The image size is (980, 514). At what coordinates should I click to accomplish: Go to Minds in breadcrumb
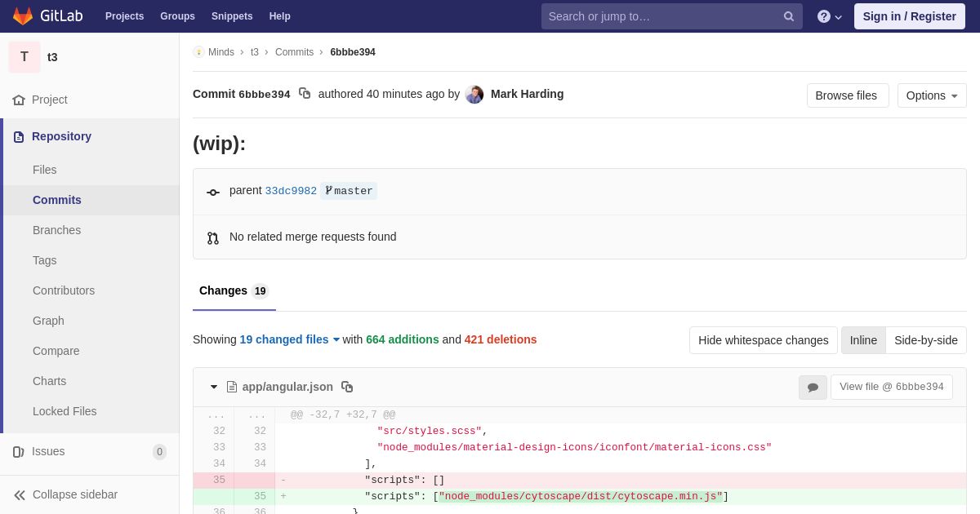220,52
